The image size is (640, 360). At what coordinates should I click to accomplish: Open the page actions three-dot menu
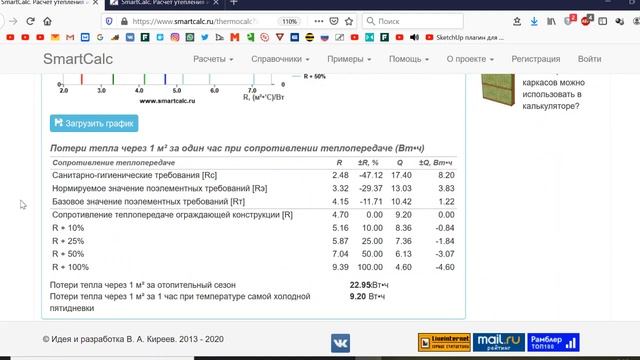[319, 21]
